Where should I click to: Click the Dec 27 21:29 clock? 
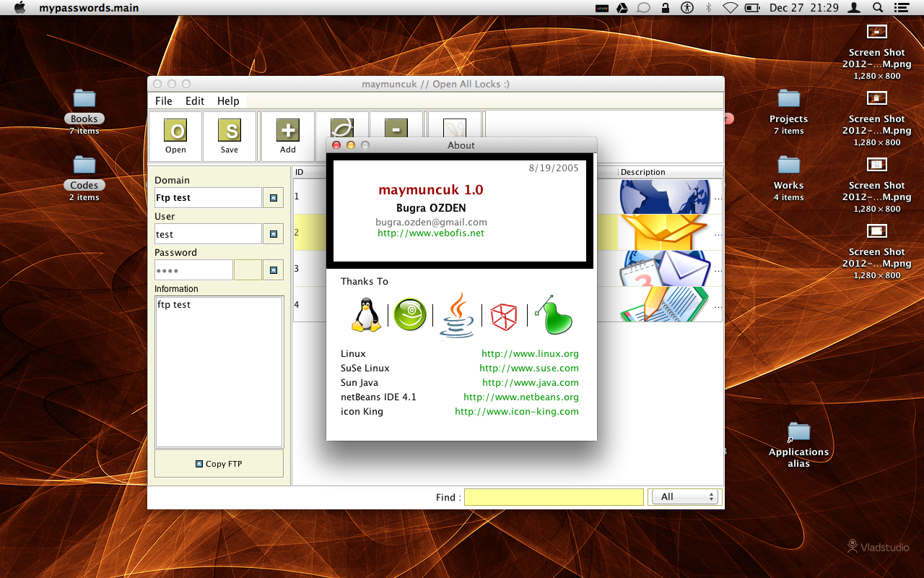804,8
